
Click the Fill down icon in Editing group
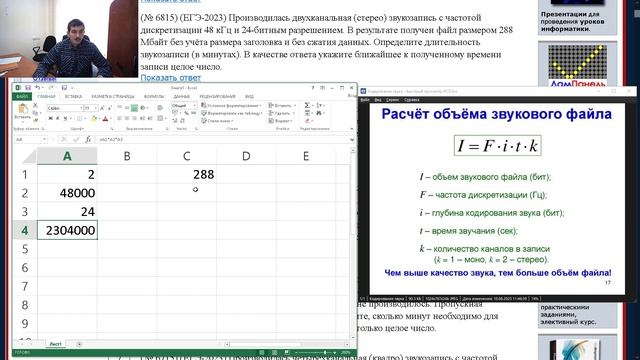307,113
